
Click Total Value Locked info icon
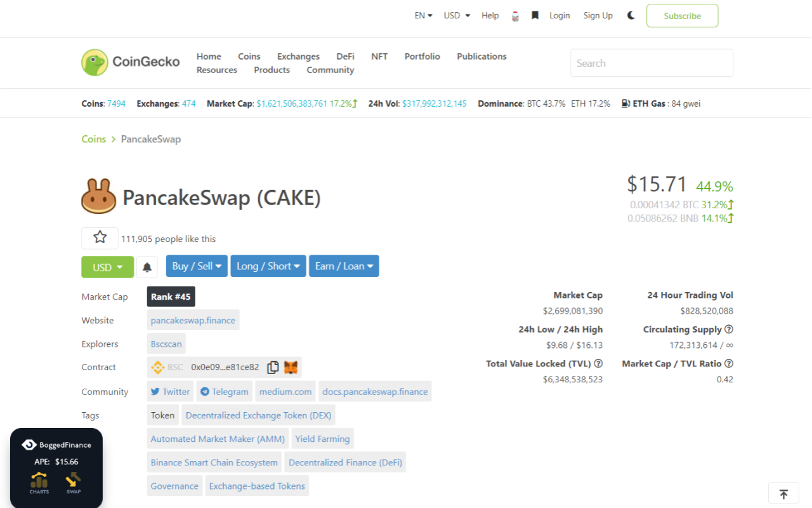(598, 363)
